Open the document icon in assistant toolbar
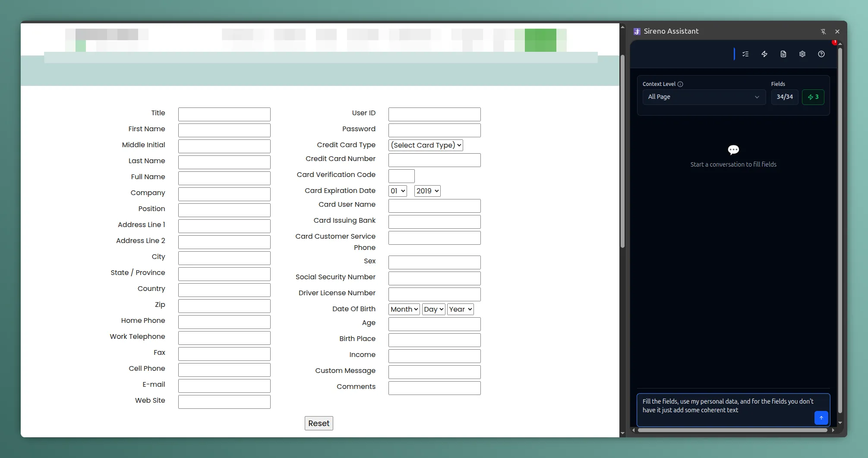 point(783,54)
